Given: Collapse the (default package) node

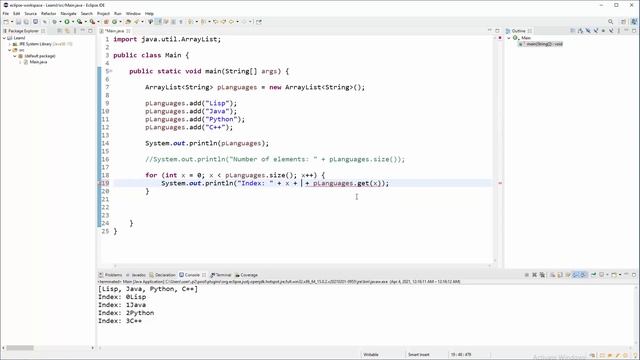Looking at the screenshot, I should coord(15,56).
